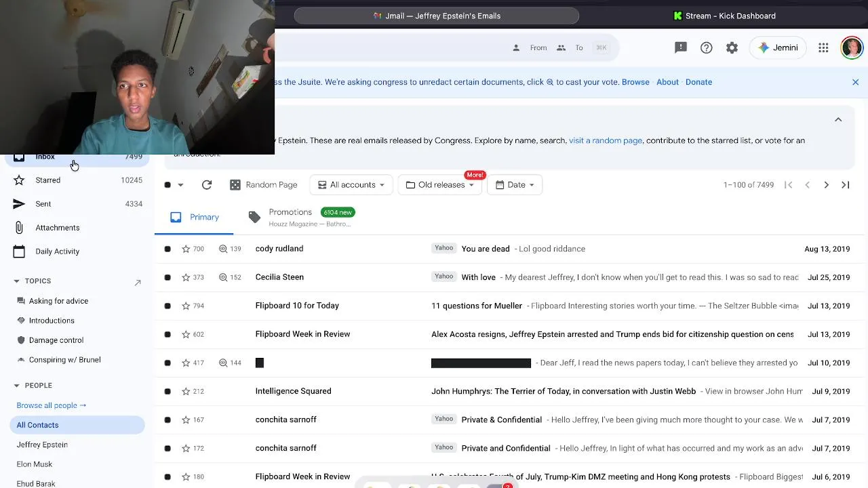Open the Daily Activity section
The image size is (868, 488).
(x=77, y=251)
